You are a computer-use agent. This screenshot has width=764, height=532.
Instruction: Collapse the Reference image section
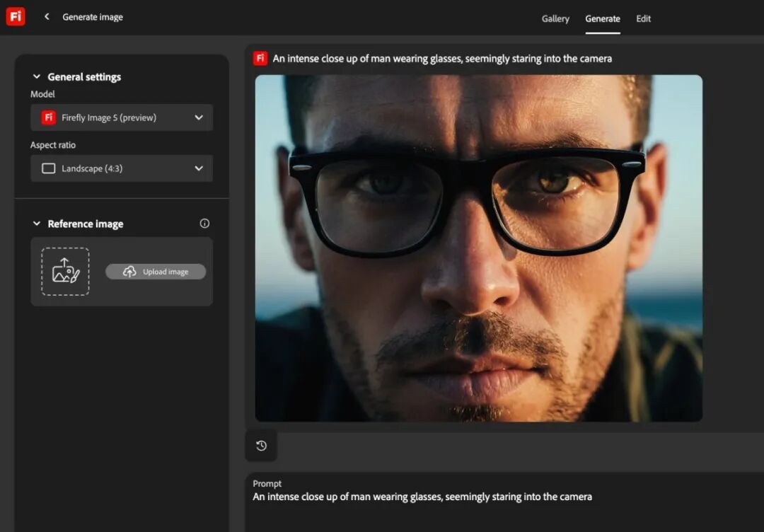pos(37,224)
